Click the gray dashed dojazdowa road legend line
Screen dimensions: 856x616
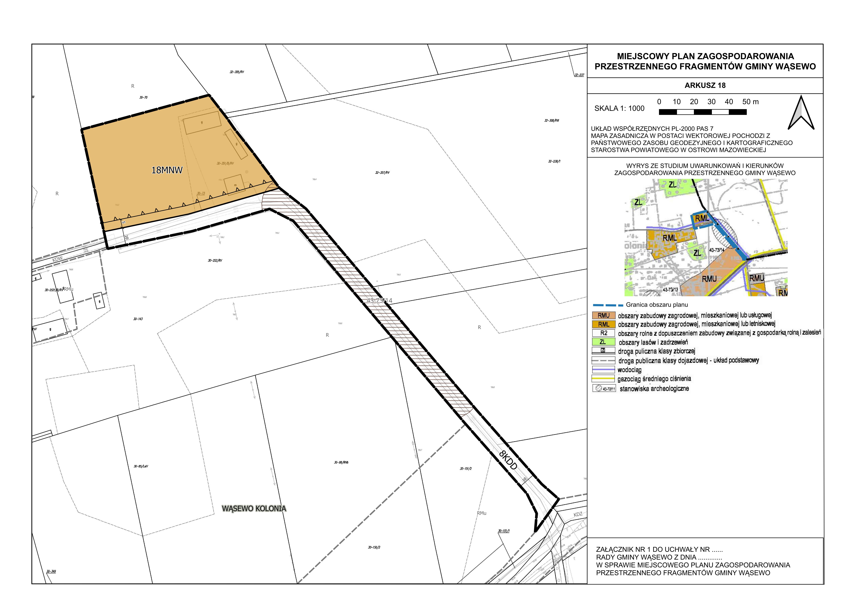(x=604, y=360)
